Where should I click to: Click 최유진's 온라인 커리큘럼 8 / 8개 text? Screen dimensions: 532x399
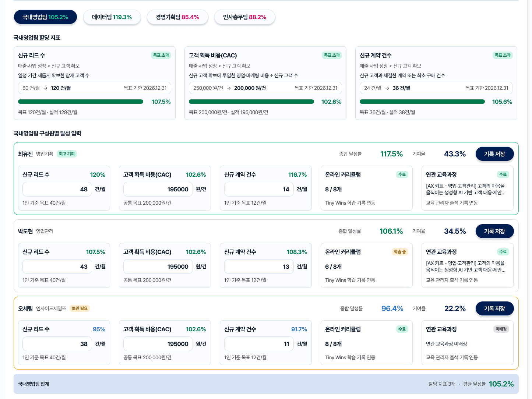pyautogui.click(x=333, y=189)
